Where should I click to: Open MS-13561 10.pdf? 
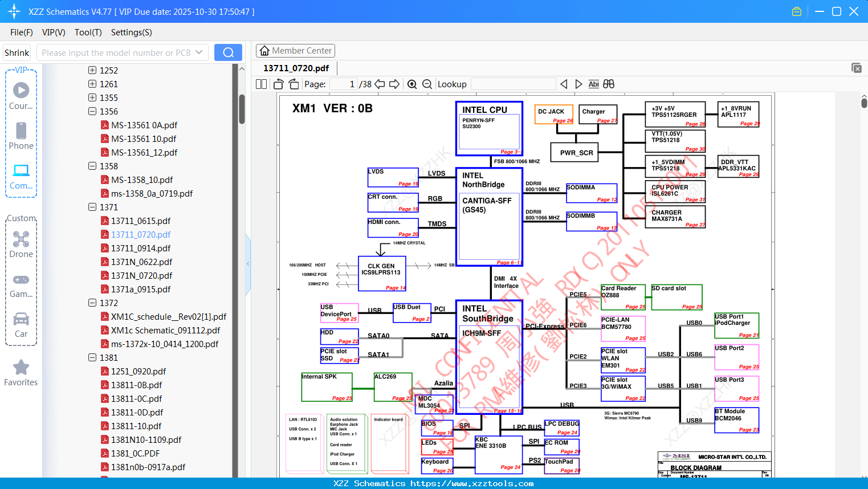144,139
